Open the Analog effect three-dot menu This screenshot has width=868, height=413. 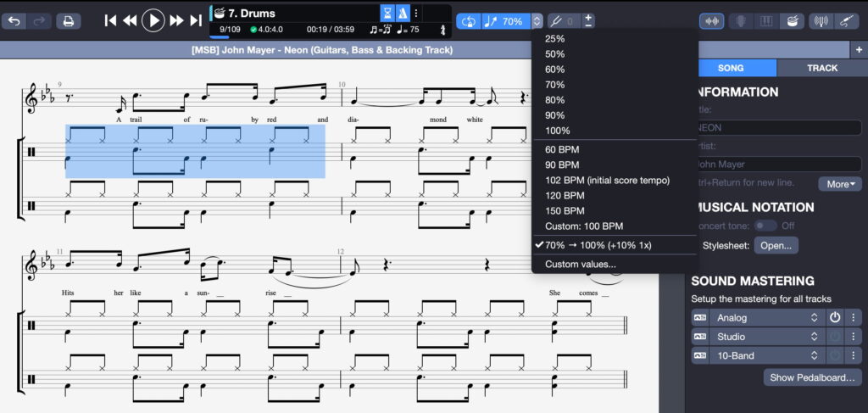click(x=853, y=318)
